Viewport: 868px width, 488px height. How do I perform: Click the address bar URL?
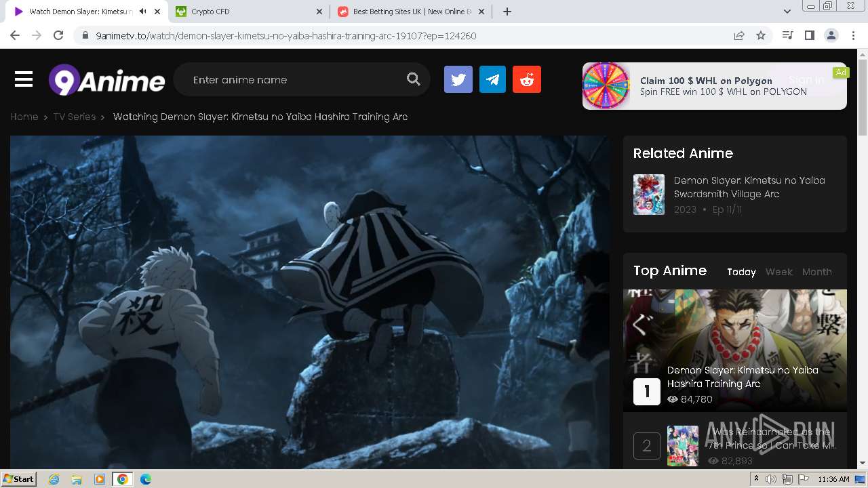pyautogui.click(x=286, y=36)
